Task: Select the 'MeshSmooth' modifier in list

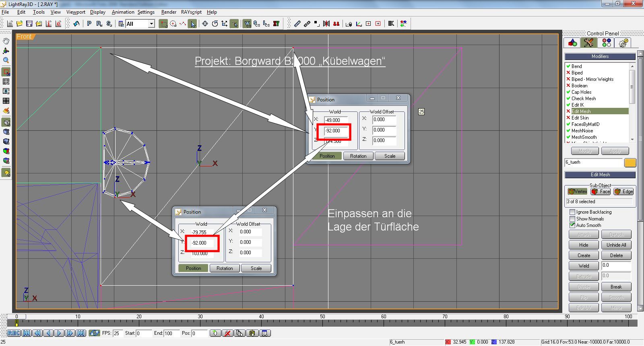Action: pyautogui.click(x=597, y=137)
